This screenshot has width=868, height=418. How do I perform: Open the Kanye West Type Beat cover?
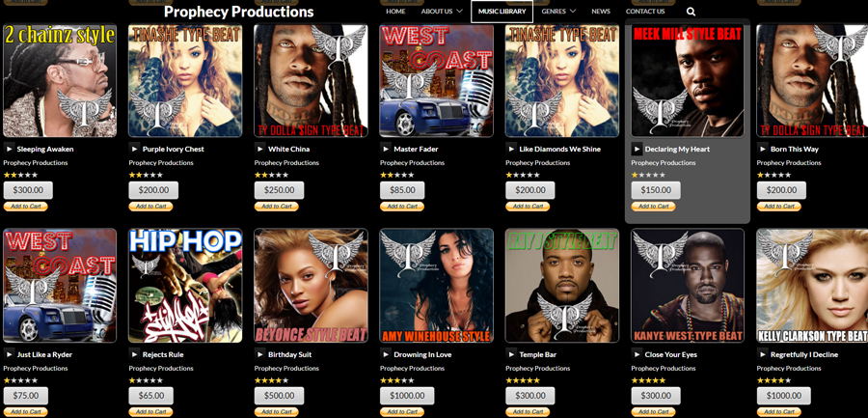point(688,286)
